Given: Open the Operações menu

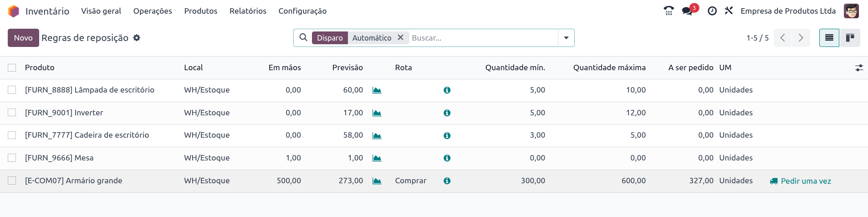Looking at the screenshot, I should tap(153, 11).
